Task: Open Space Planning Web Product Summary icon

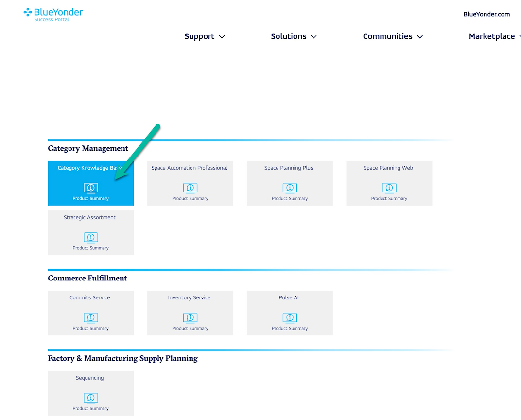Action: 389,188
